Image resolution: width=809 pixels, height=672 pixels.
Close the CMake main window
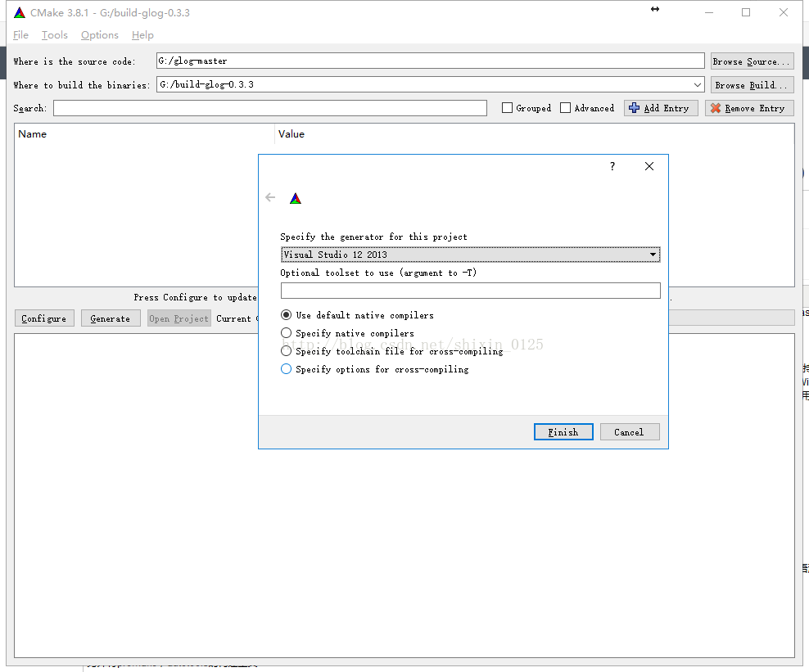783,12
